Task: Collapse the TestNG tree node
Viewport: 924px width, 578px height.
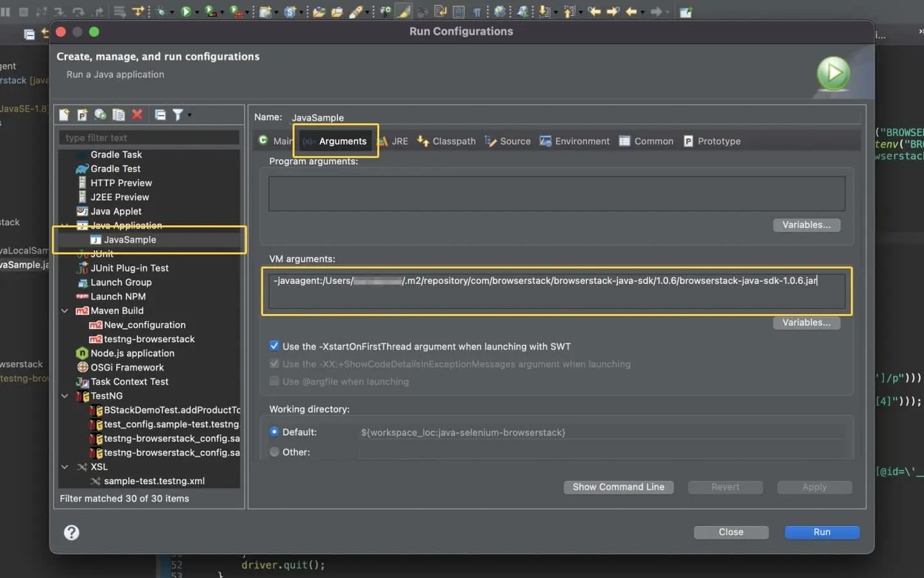Action: pyautogui.click(x=65, y=396)
